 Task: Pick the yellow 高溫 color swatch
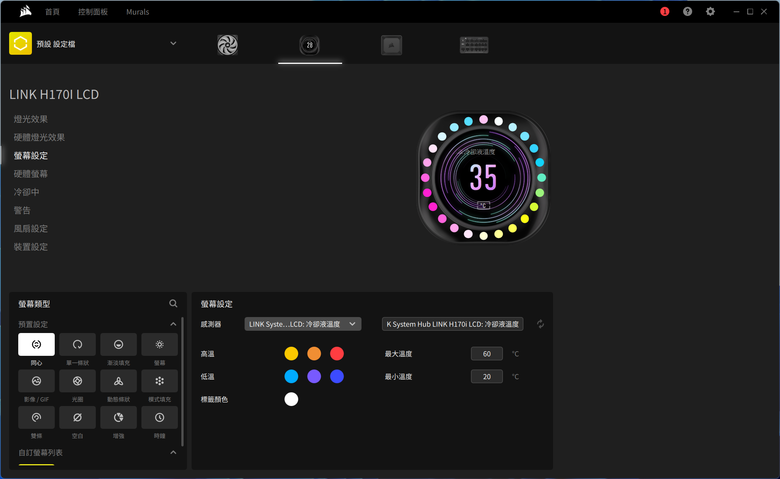(291, 354)
